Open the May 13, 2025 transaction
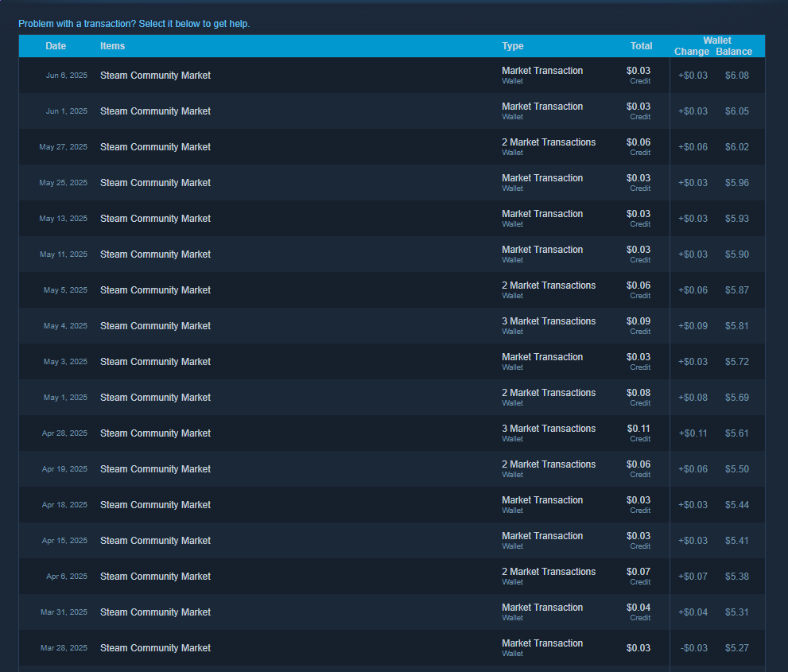Viewport: 788px width, 672px height. (392, 218)
